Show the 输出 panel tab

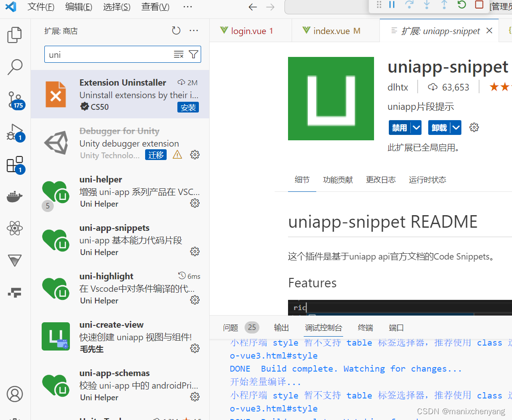(x=281, y=328)
